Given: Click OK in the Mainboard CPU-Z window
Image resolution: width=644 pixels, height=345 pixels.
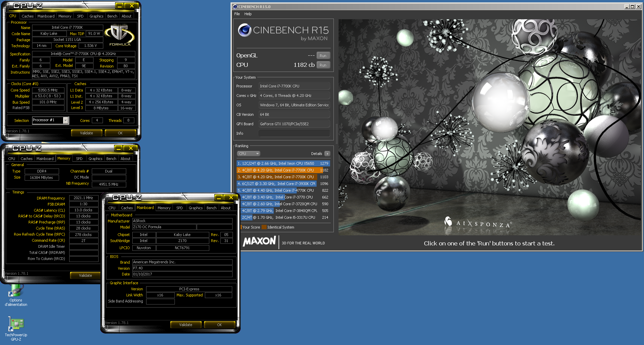Looking at the screenshot, I should [x=219, y=325].
